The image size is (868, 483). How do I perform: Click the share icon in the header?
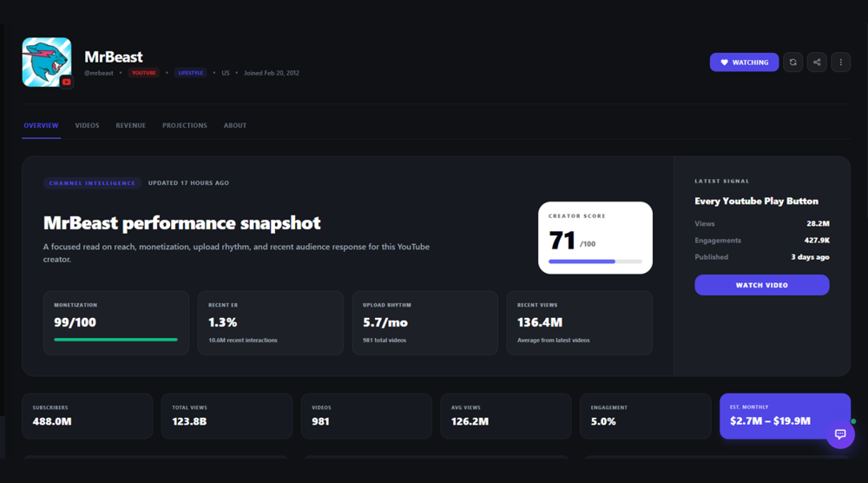pos(817,62)
